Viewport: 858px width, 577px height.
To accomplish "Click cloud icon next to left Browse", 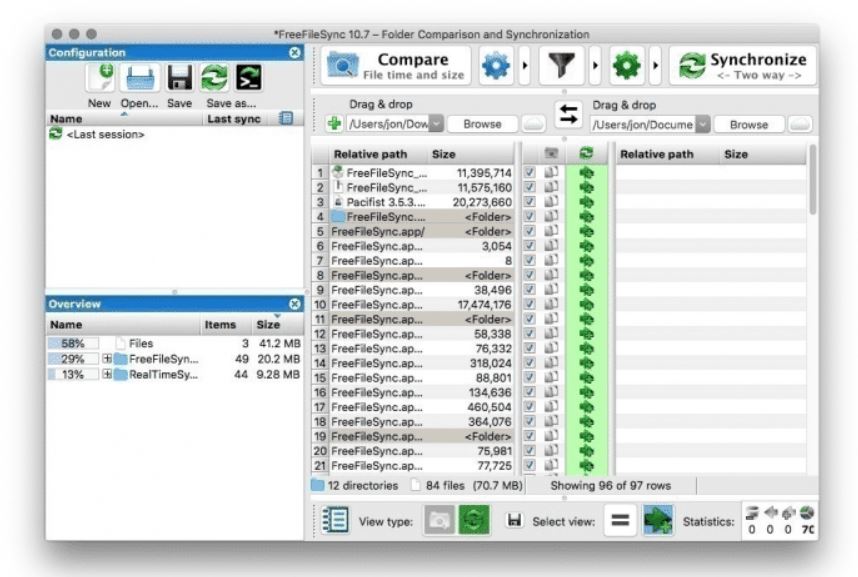I will pyautogui.click(x=534, y=124).
